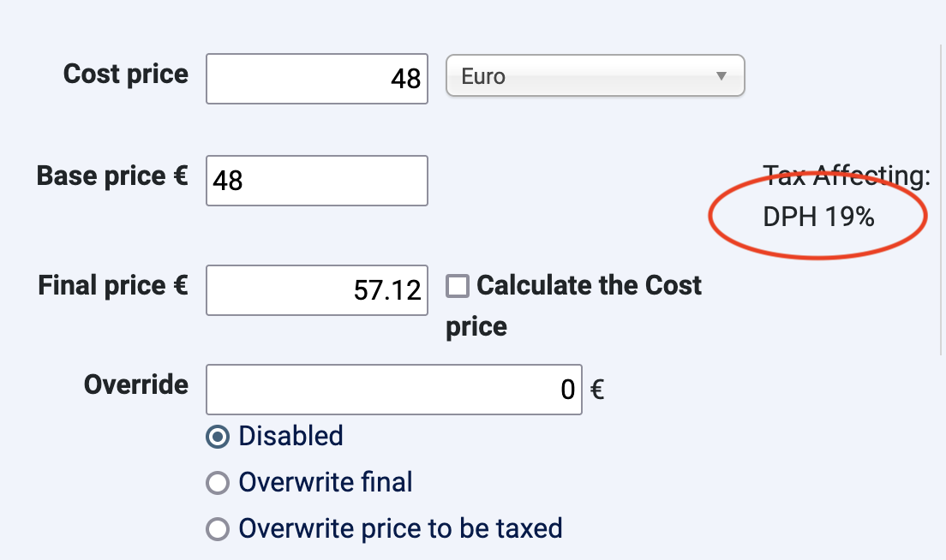
Task: Focus the Base price € field
Action: click(317, 181)
